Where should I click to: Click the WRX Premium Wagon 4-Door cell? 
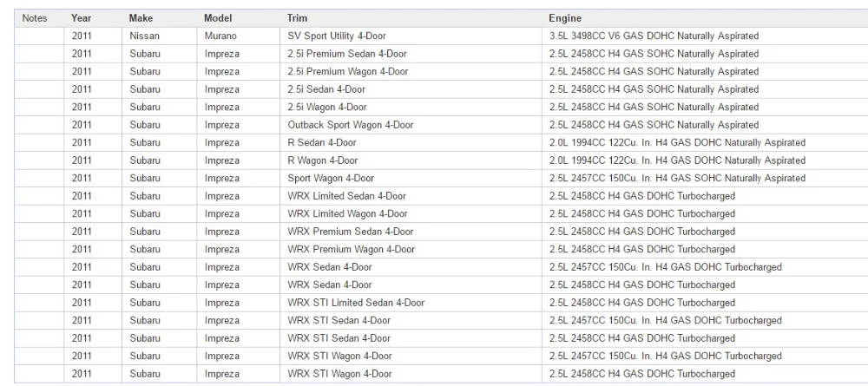tap(411, 250)
